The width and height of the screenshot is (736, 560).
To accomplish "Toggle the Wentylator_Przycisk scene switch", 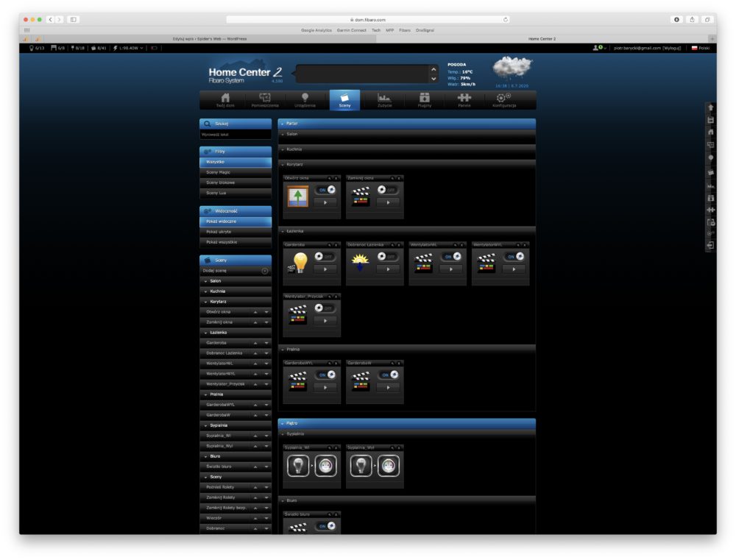I will [x=325, y=308].
